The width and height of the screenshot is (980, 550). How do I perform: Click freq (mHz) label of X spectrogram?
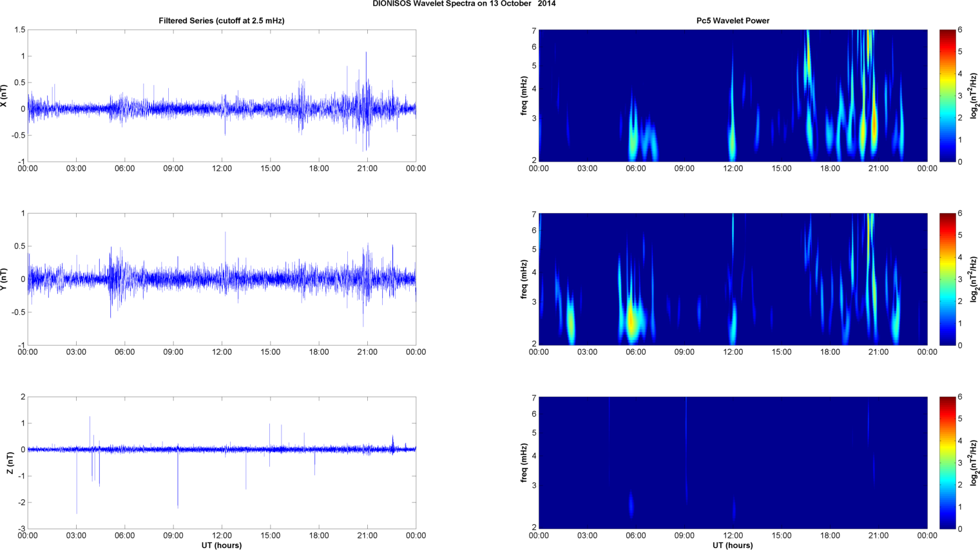coord(524,95)
